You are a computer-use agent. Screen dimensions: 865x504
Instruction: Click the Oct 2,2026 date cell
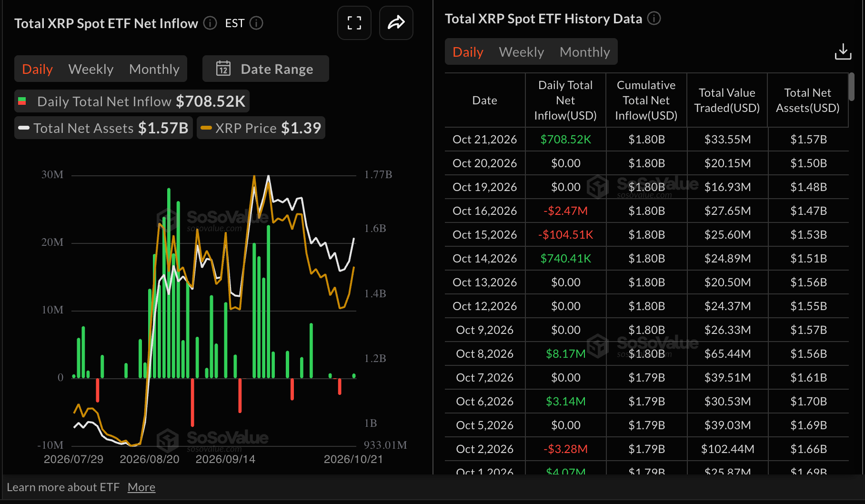[485, 449]
